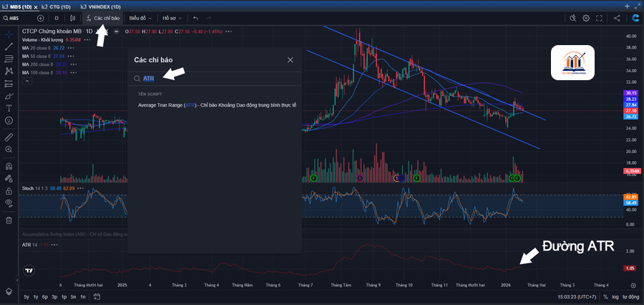
Task: Open the emoji icons tool
Action: pyautogui.click(x=9, y=120)
